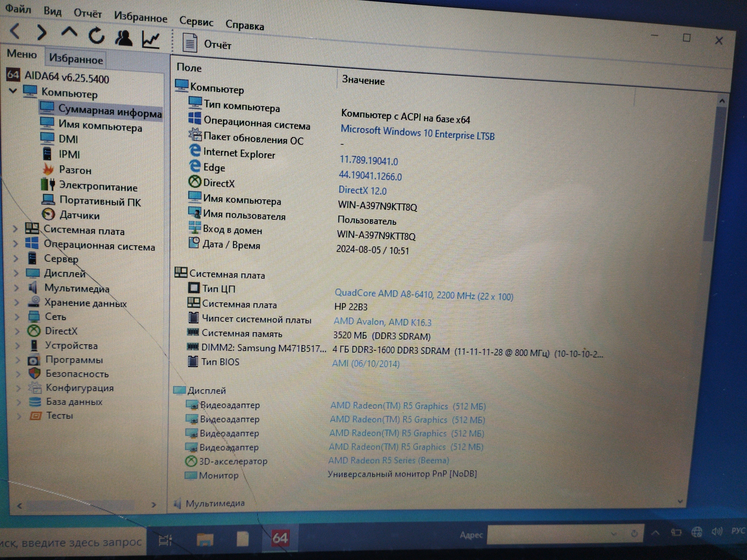Viewport: 747px width, 560px height.
Task: Select IPMI tree item
Action: 69,154
